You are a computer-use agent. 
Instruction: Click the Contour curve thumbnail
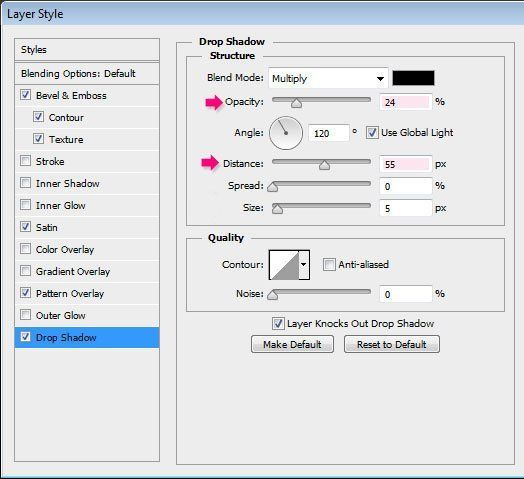point(284,265)
